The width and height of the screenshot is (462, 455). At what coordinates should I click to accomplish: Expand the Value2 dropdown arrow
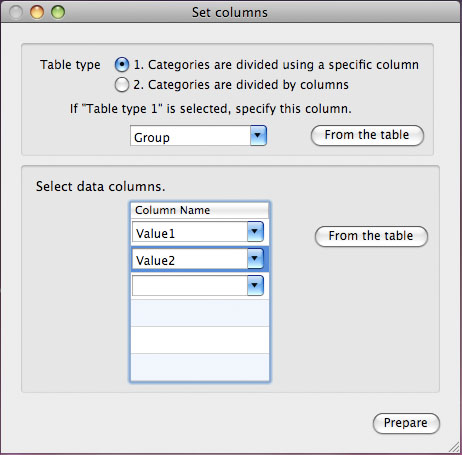255,258
